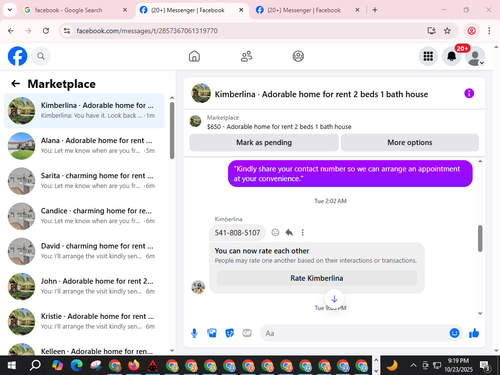500x375 pixels.
Task: Send a voice clip with microphone icon
Action: pos(194,333)
